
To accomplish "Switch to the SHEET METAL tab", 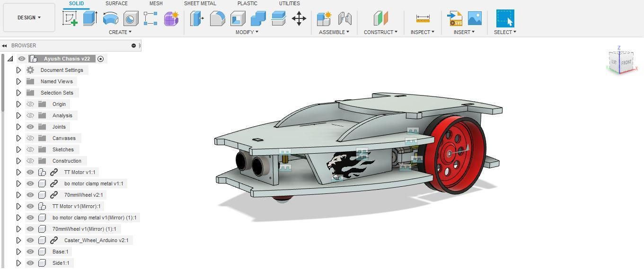I will (200, 3).
